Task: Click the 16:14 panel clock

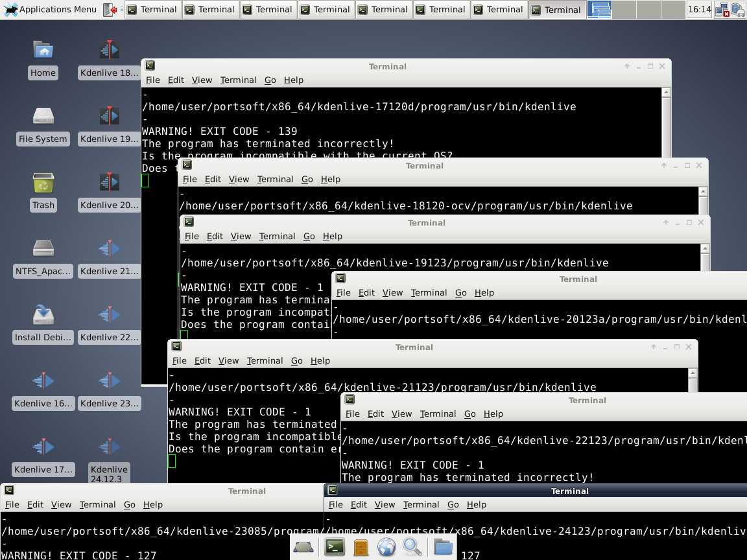Action: (x=700, y=10)
